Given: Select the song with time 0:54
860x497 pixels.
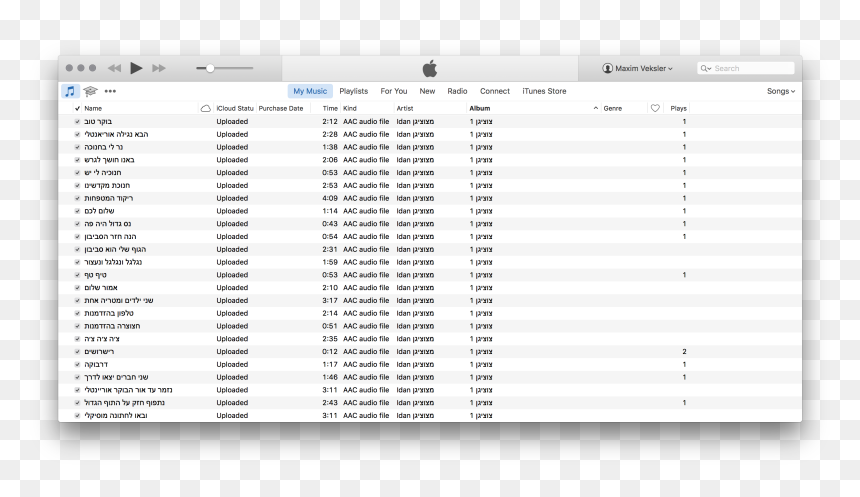Looking at the screenshot, I should [430, 236].
